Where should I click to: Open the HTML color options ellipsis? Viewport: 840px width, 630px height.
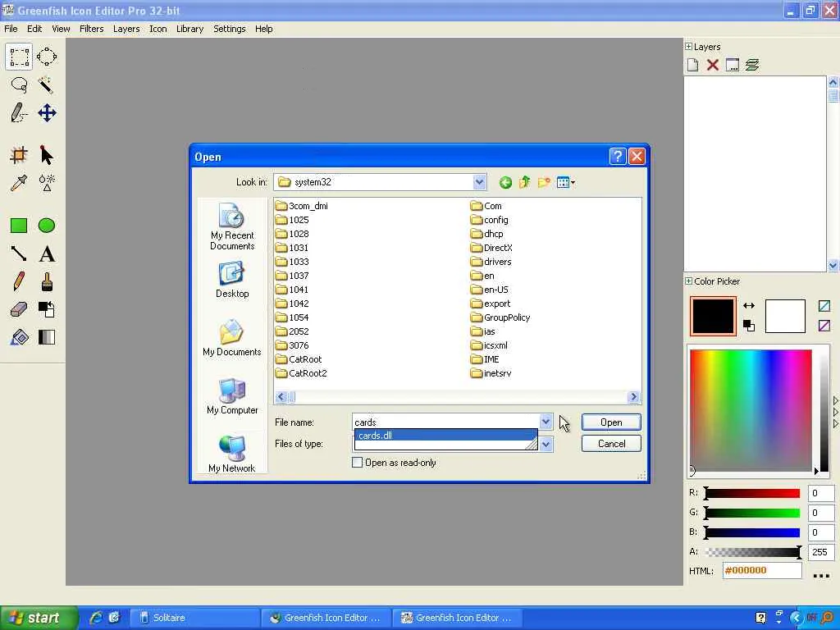(821, 575)
